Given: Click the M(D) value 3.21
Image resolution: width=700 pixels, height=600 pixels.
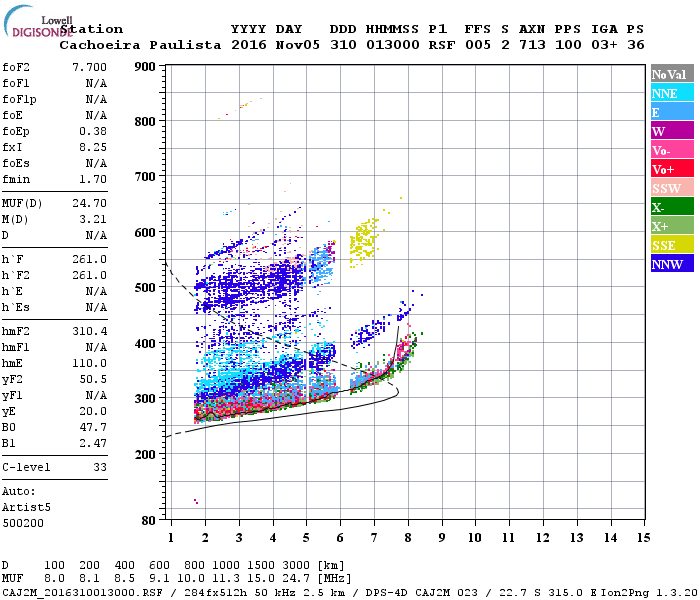Looking at the screenshot, I should [x=93, y=220].
